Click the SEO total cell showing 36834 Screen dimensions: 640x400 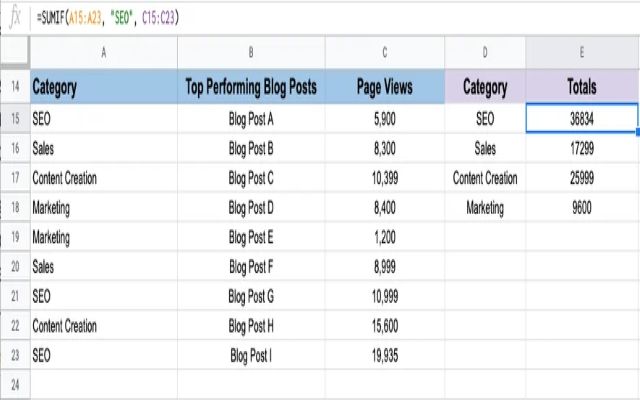[582, 118]
